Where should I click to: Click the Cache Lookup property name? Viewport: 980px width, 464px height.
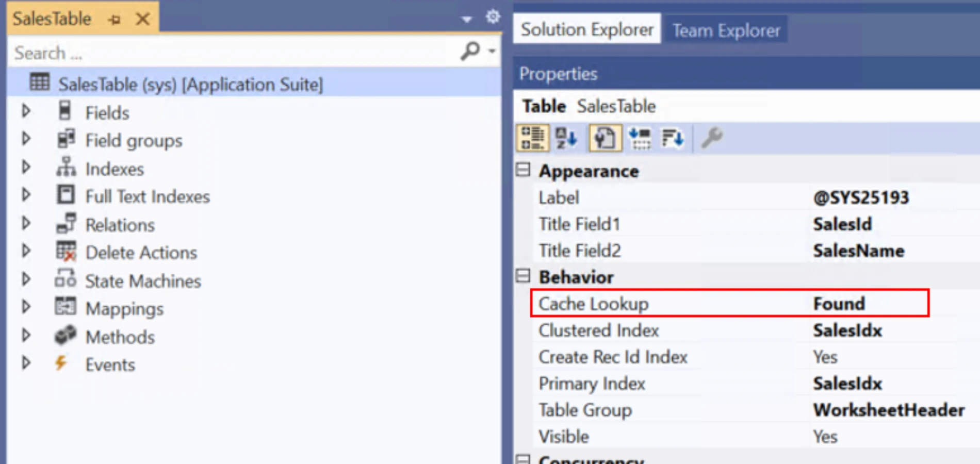click(x=593, y=304)
